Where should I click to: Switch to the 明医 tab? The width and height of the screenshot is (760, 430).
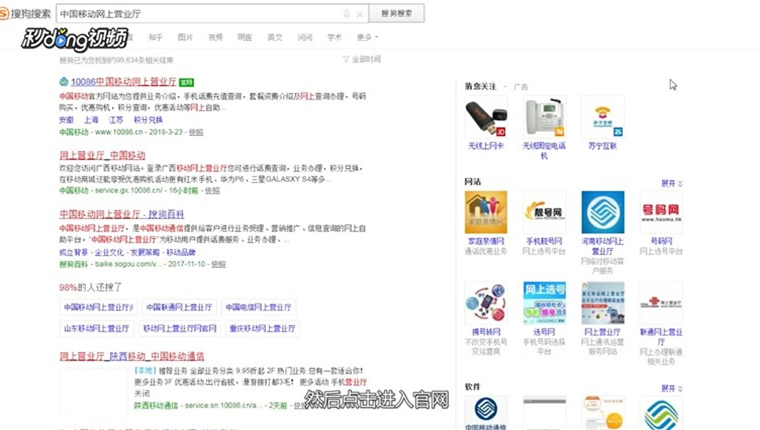tap(245, 37)
